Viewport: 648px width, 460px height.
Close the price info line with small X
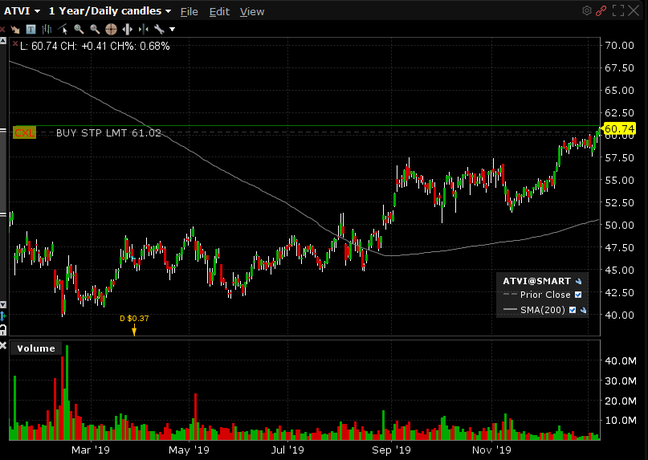(x=15, y=43)
